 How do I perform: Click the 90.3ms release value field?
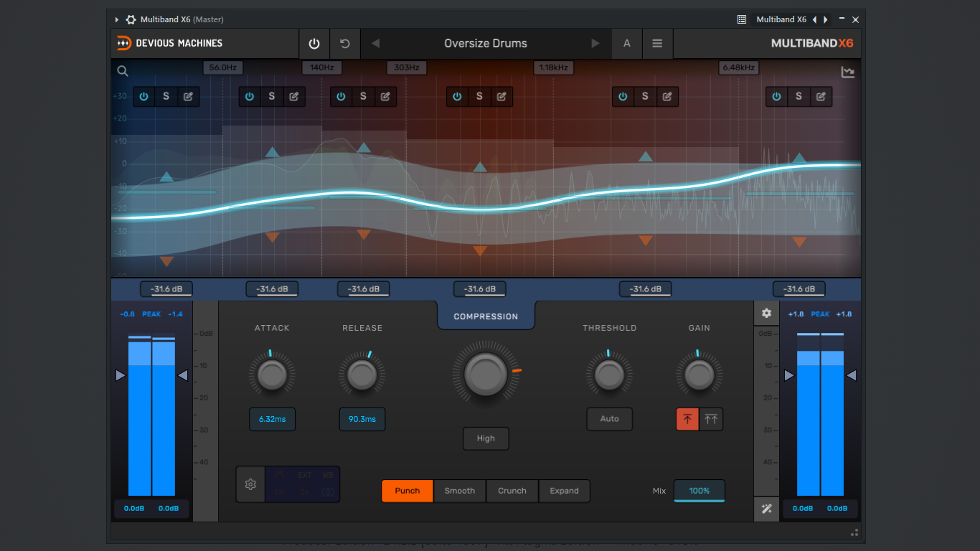point(362,419)
